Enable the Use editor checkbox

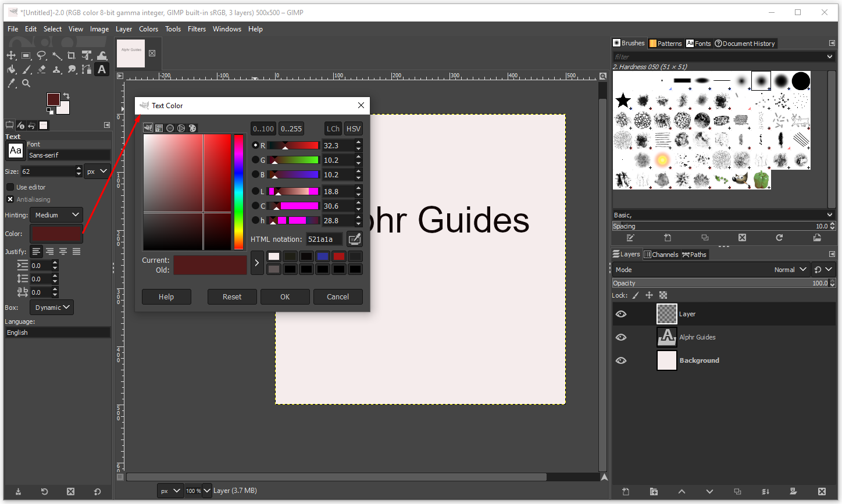coord(10,187)
